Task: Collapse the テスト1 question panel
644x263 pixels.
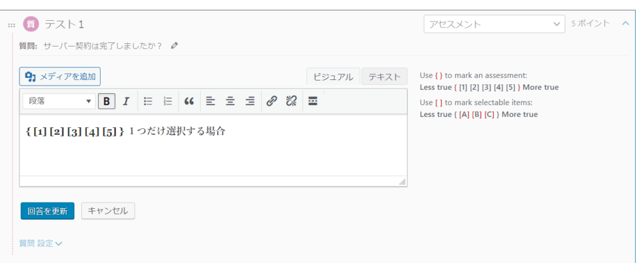Action: coord(625,24)
